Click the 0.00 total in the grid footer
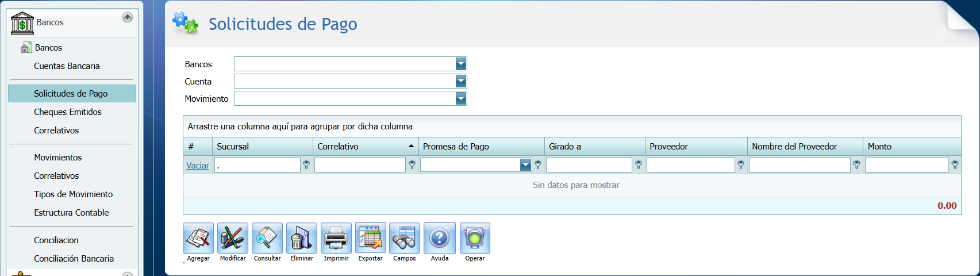 tap(947, 206)
